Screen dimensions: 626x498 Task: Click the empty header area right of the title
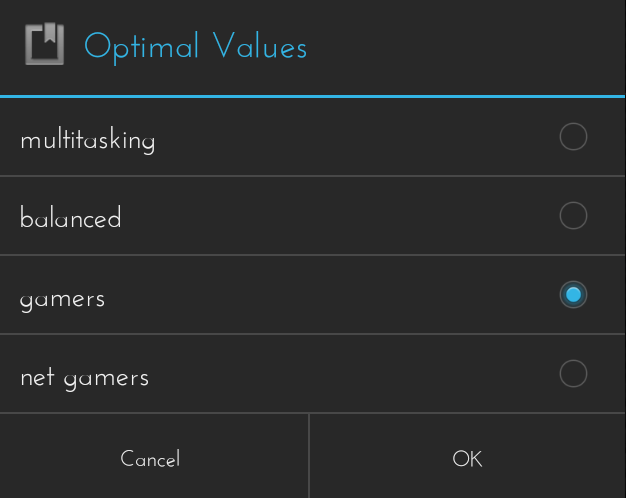460,47
